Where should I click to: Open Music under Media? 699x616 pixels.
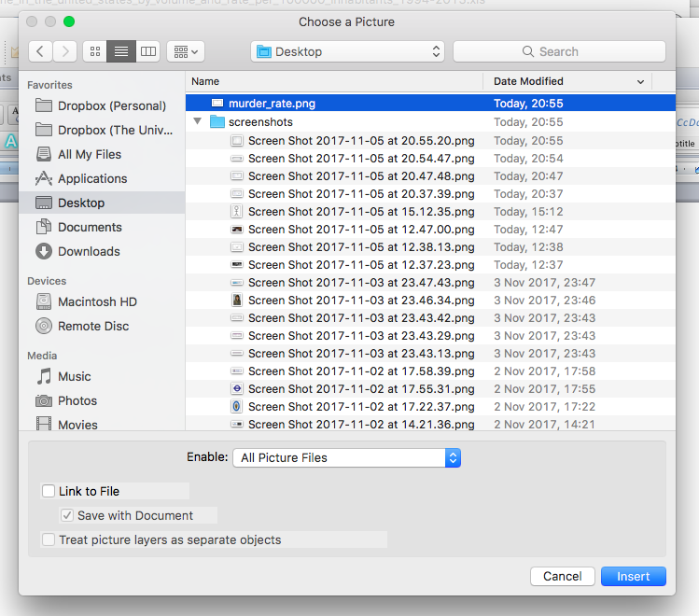75,376
